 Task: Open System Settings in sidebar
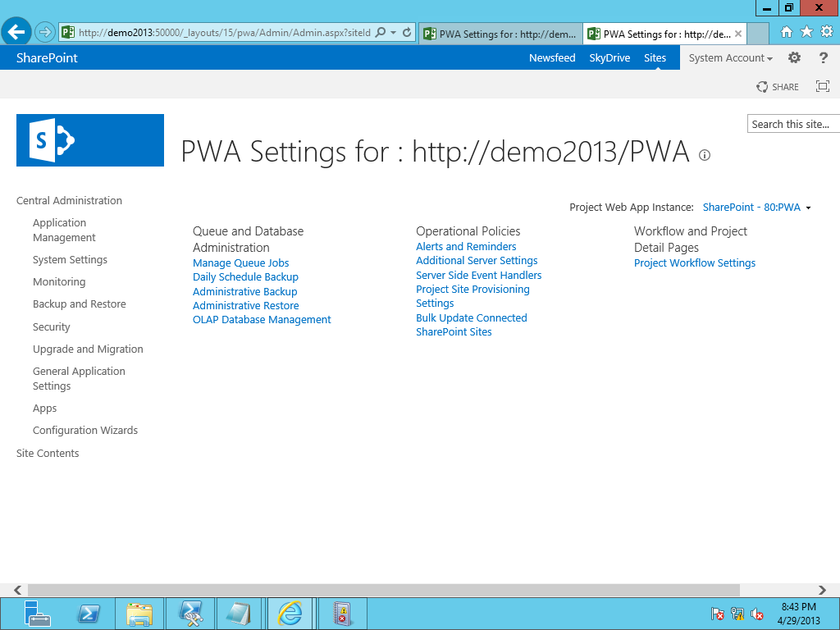click(71, 260)
